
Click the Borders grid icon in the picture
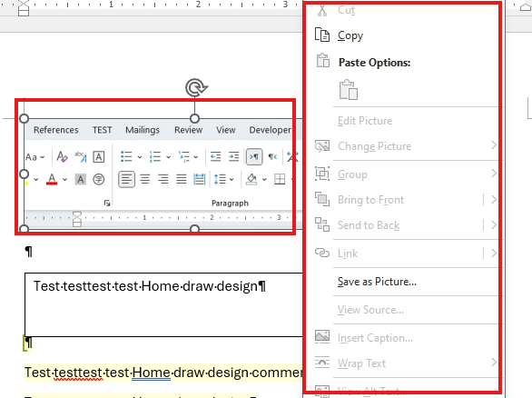(280, 179)
